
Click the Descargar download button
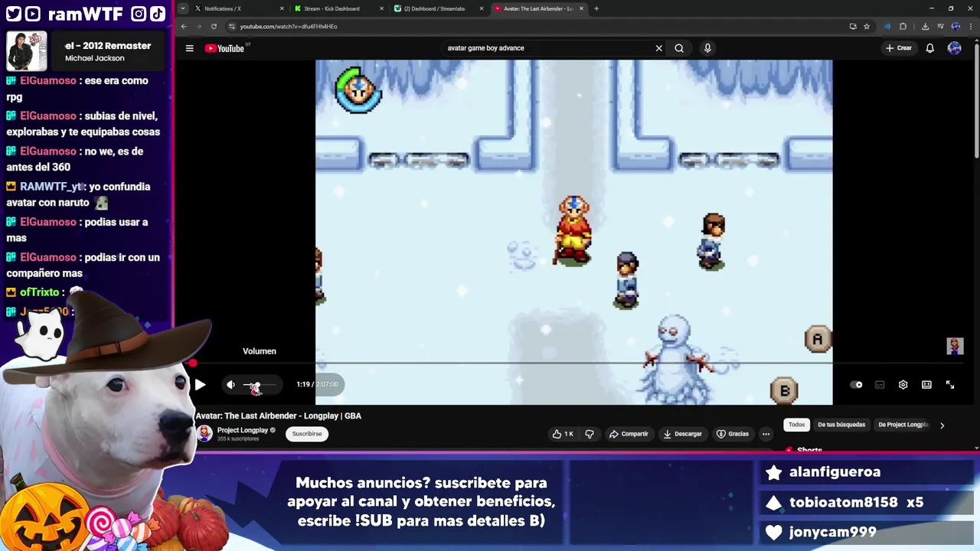tap(683, 434)
